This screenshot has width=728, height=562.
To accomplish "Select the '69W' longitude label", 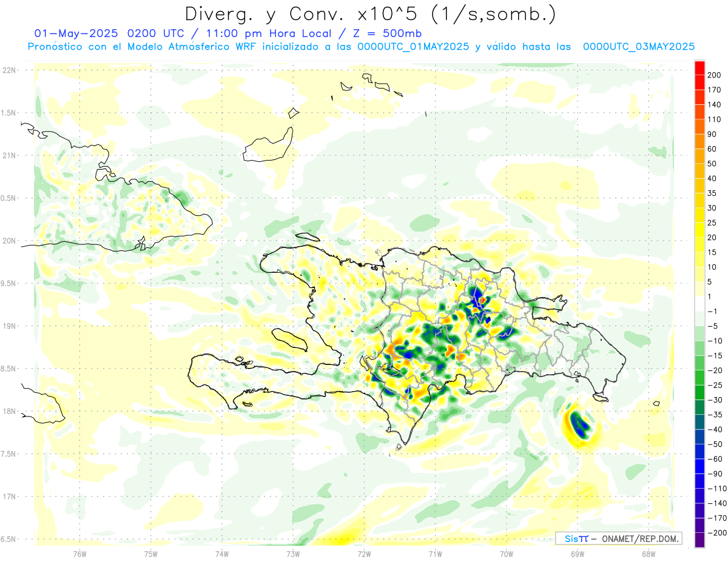I will pos(577,554).
